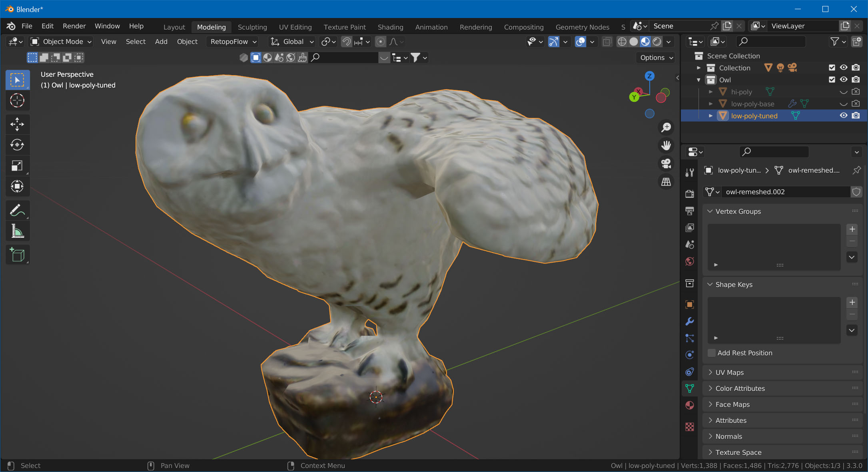Image resolution: width=868 pixels, height=472 pixels.
Task: Click the blue Z axis gizmo
Action: pos(650,76)
